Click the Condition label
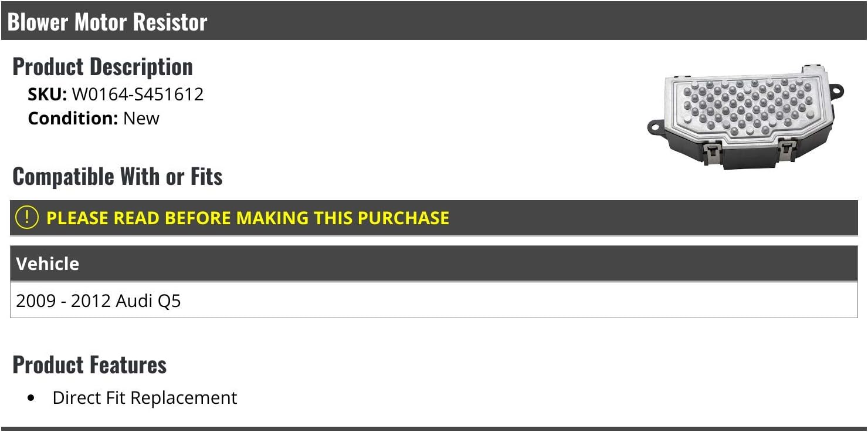Screen dimensions: 868x432 73,118
